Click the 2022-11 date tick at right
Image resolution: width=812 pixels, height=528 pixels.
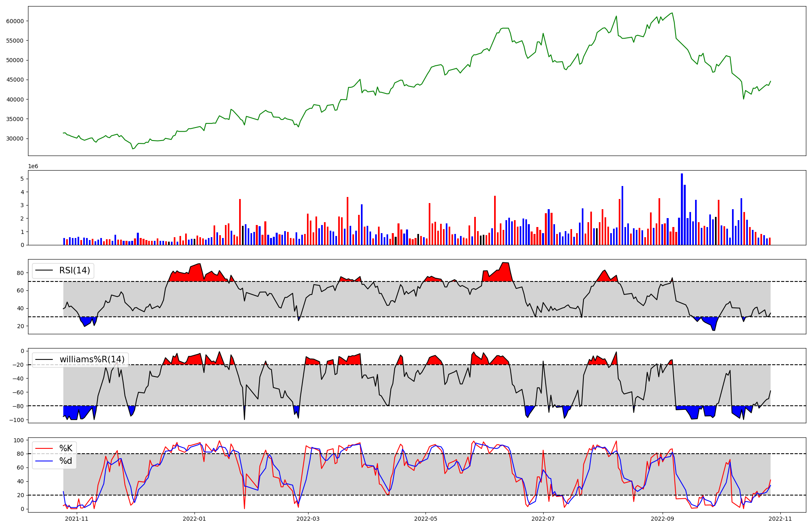[x=780, y=519]
